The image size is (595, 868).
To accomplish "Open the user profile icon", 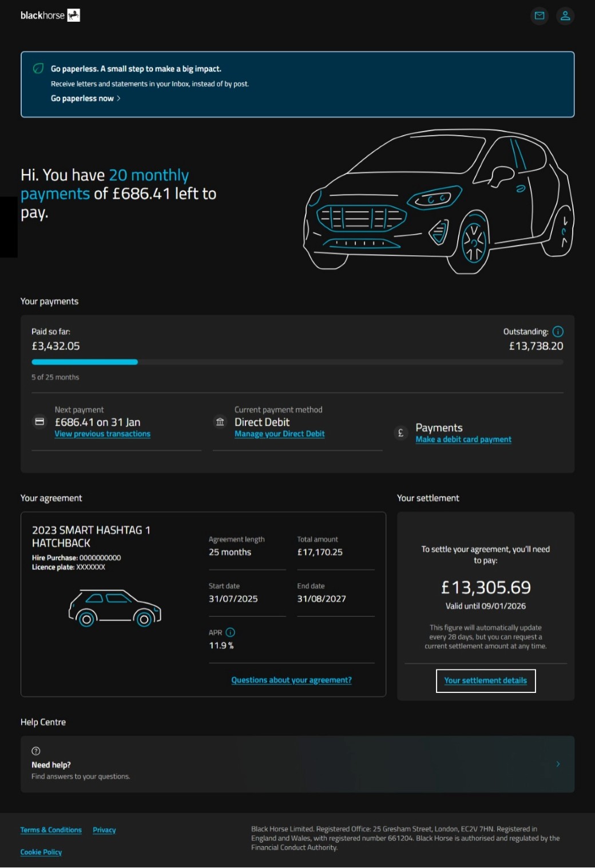I will click(x=565, y=15).
